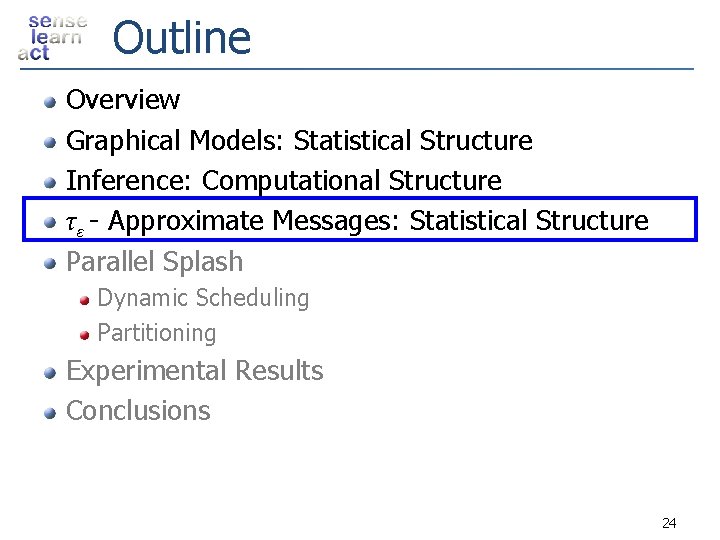Open Graphical Models: Statistical Structure item

299,141
